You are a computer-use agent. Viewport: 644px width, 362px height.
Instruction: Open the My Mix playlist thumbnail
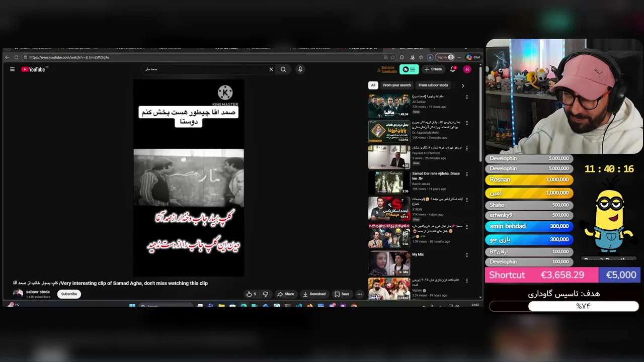389,263
